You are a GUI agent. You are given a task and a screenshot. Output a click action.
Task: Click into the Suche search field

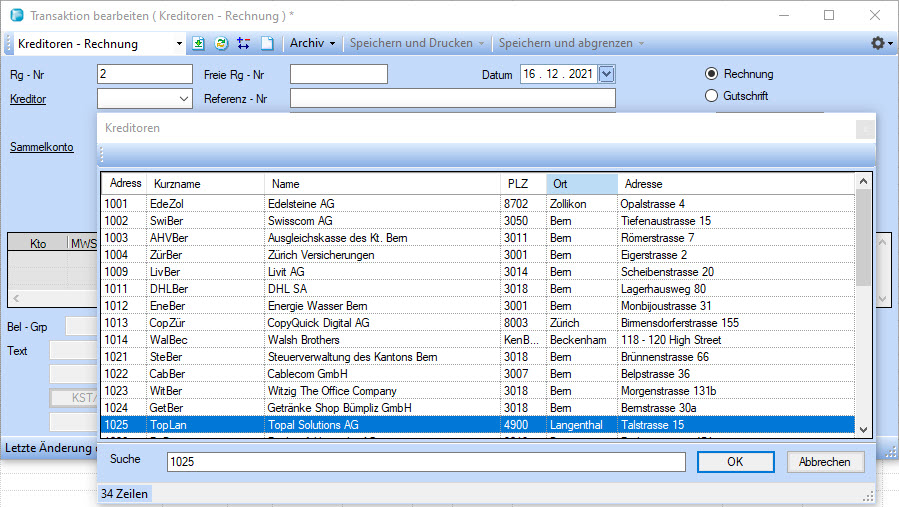pyautogui.click(x=425, y=462)
